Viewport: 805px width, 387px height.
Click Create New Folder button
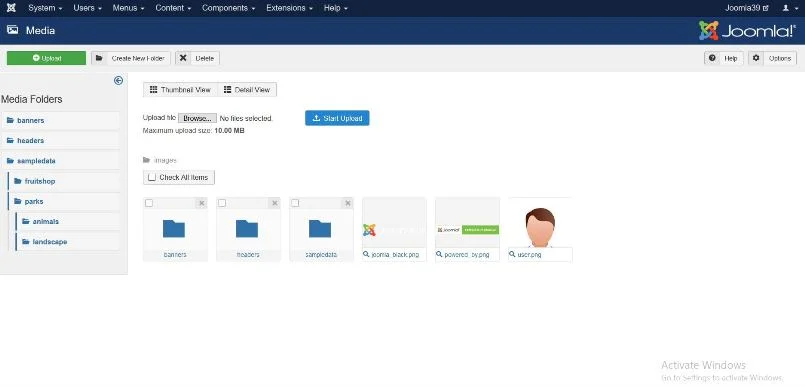[x=130, y=58]
